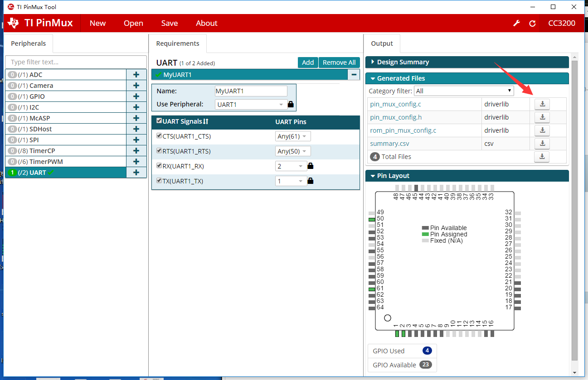Viewport: 588px width, 380px height.
Task: Open the Open menu item
Action: pyautogui.click(x=133, y=24)
